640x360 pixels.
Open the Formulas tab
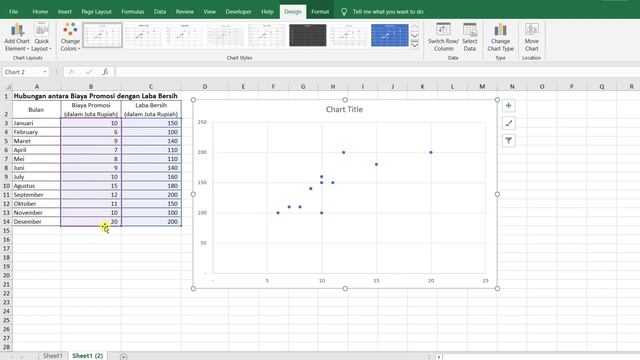[133, 12]
